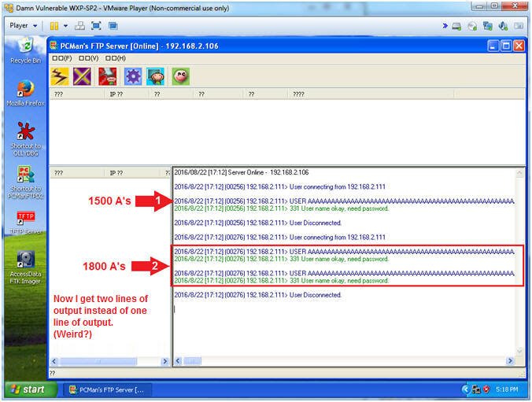The height and width of the screenshot is (402, 532).
Task: Click (00276) 'User connecting from' log line
Action: (279, 238)
